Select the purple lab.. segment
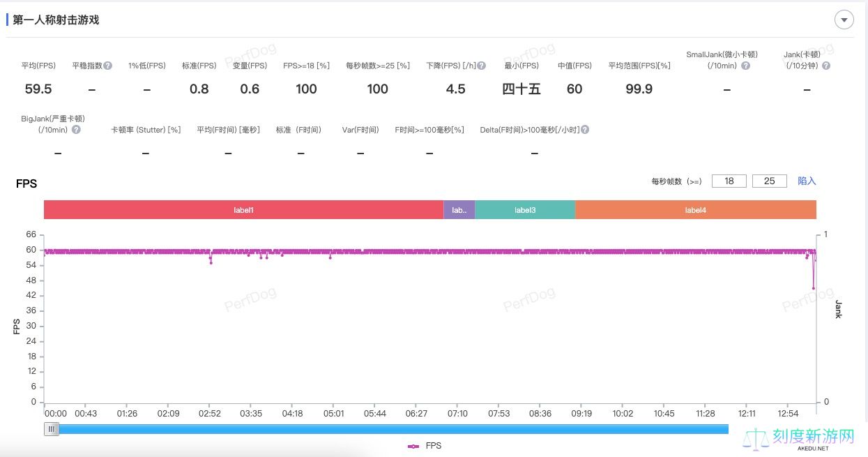The height and width of the screenshot is (457, 868). [459, 210]
